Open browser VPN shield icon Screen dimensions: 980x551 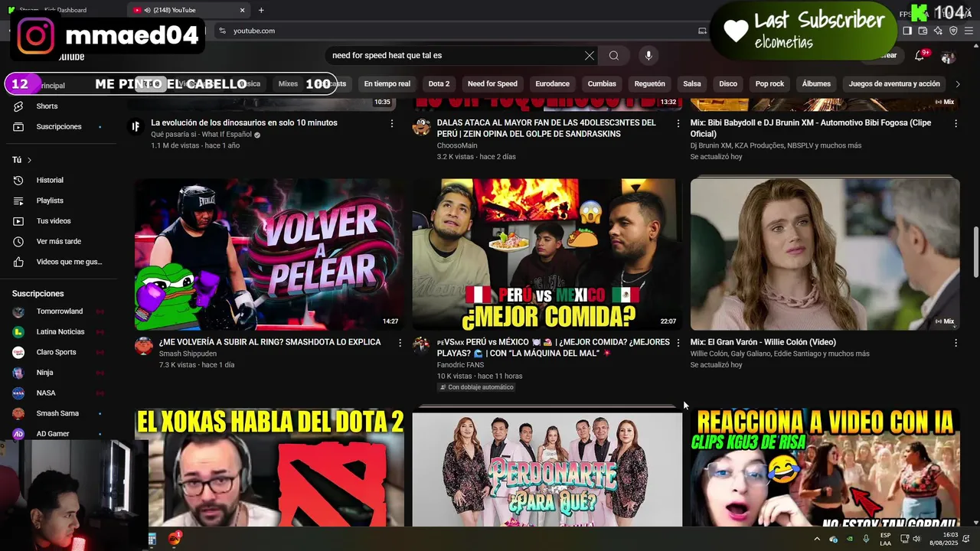tap(953, 31)
